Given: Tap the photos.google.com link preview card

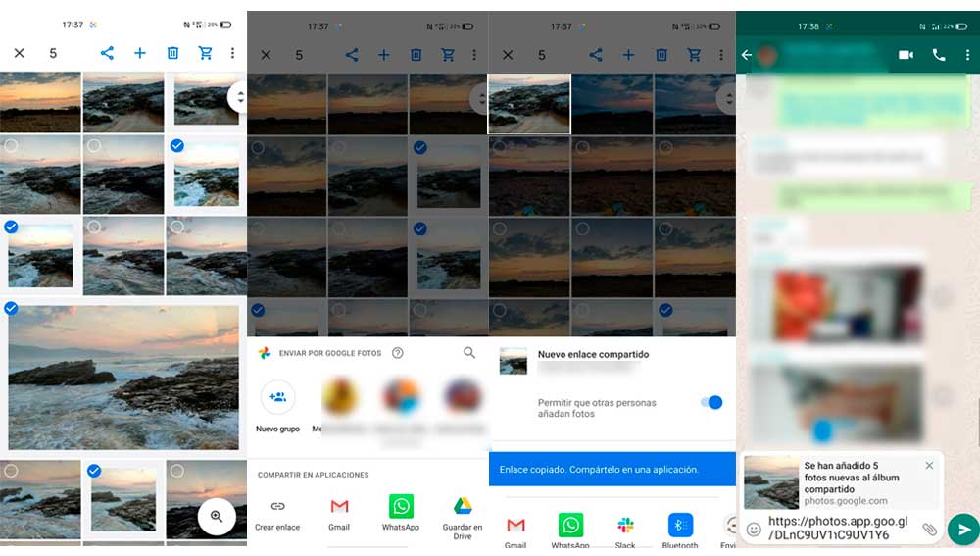Looking at the screenshot, I should tap(842, 482).
